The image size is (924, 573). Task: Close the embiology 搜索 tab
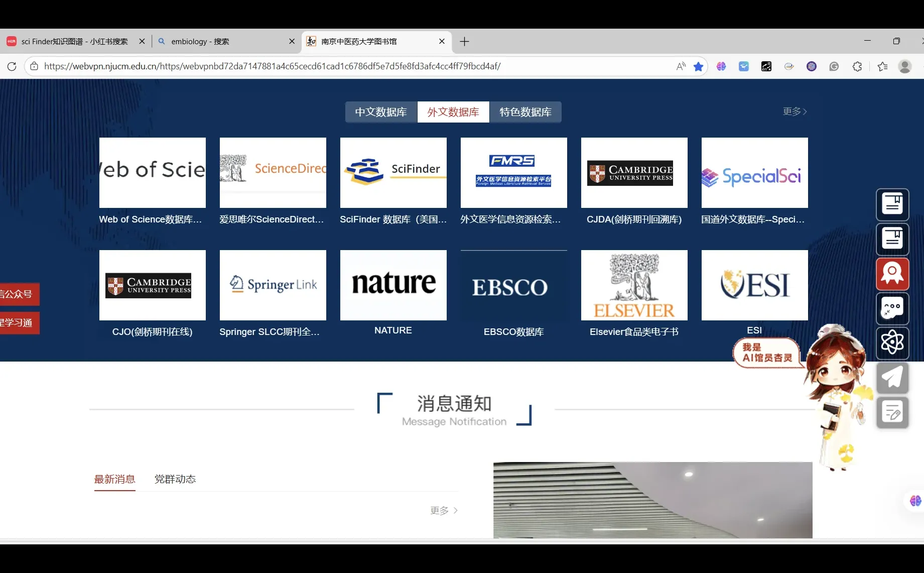point(292,41)
